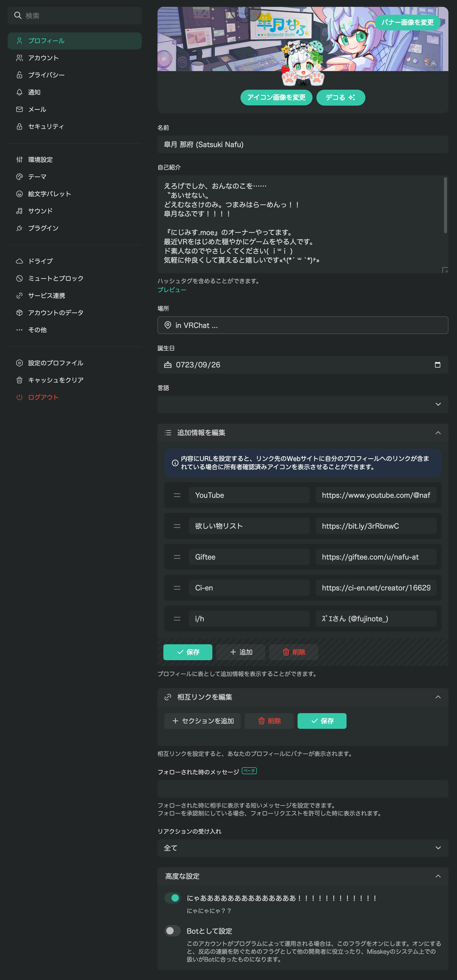Click the アイコン画像を変更 button
The image size is (457, 980).
pyautogui.click(x=277, y=97)
